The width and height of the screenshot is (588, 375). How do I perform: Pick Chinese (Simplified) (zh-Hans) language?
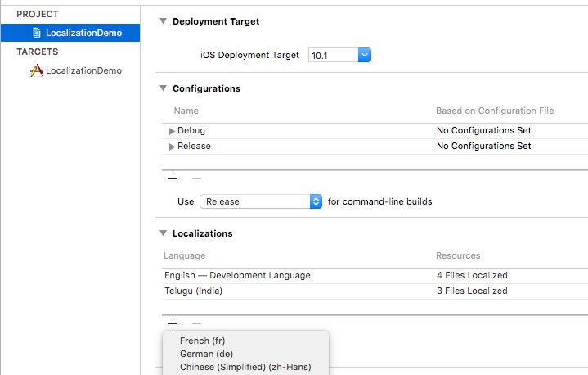tap(245, 367)
